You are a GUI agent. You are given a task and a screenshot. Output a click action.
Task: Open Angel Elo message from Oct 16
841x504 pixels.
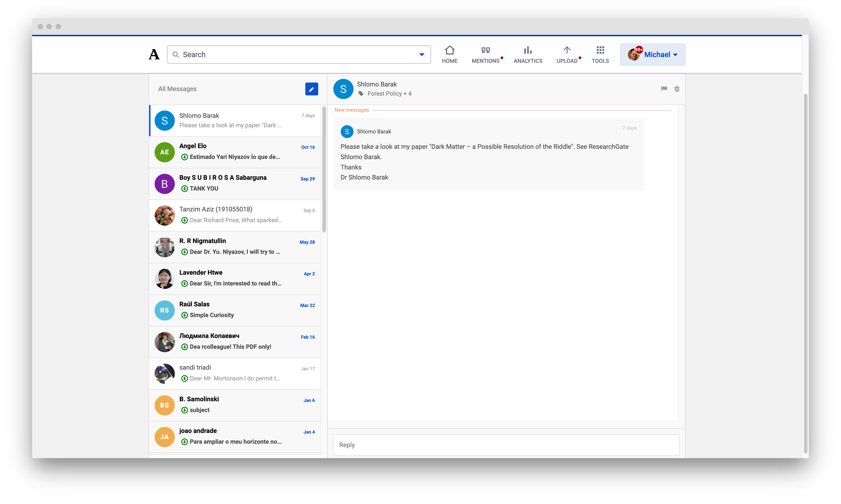(x=235, y=152)
